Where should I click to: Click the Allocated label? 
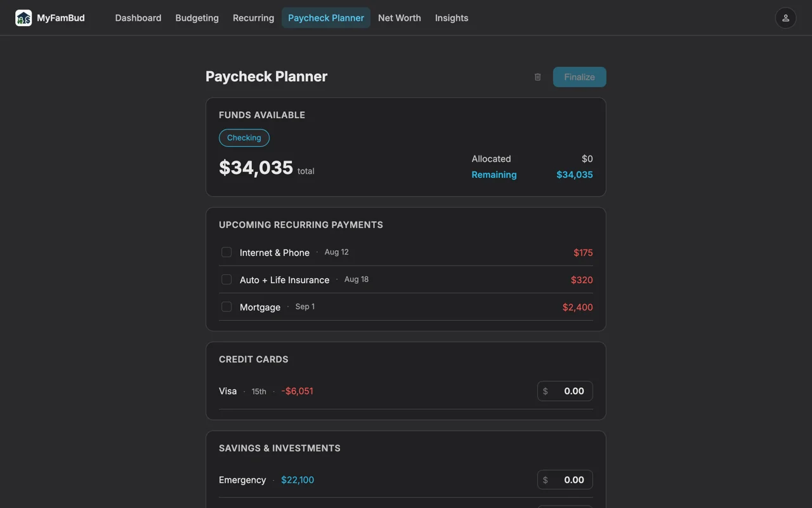(x=491, y=159)
